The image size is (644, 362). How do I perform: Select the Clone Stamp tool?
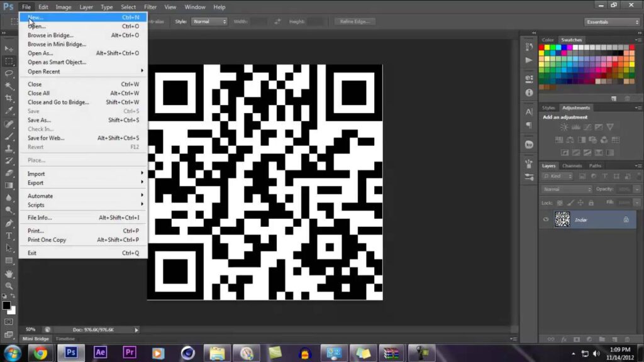pos(9,148)
